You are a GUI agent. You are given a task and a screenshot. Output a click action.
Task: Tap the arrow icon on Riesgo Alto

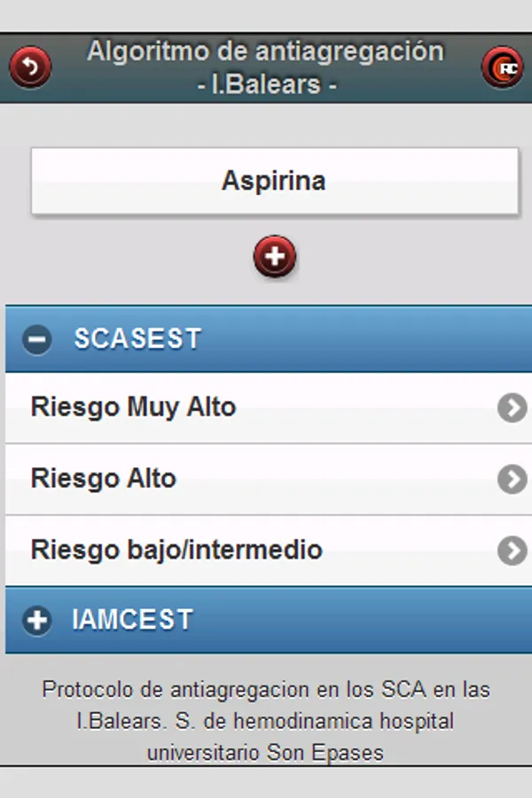[512, 479]
